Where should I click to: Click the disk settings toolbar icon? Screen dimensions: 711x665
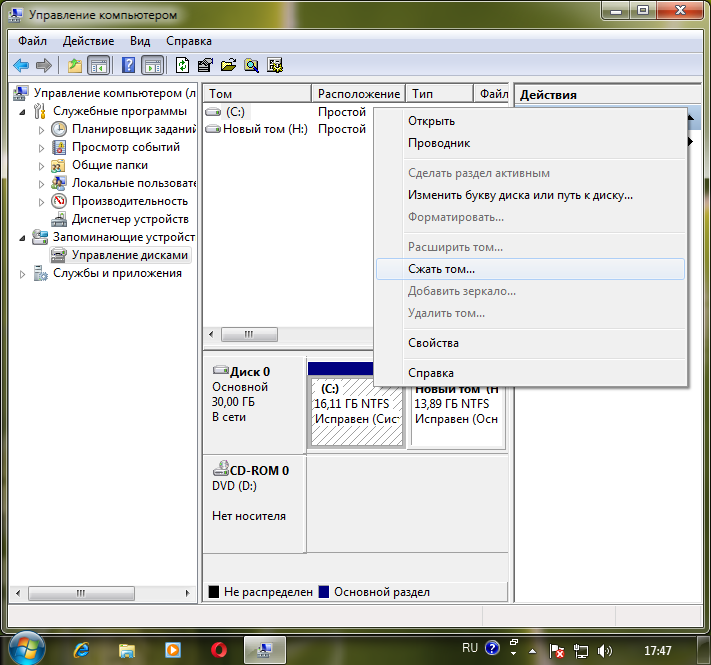[275, 65]
